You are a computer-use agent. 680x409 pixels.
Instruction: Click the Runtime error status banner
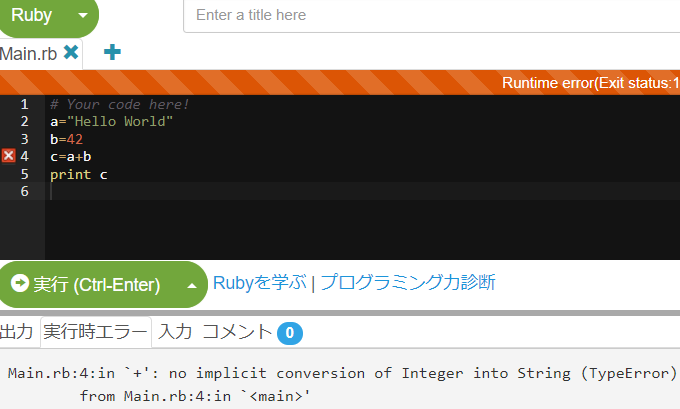point(340,82)
